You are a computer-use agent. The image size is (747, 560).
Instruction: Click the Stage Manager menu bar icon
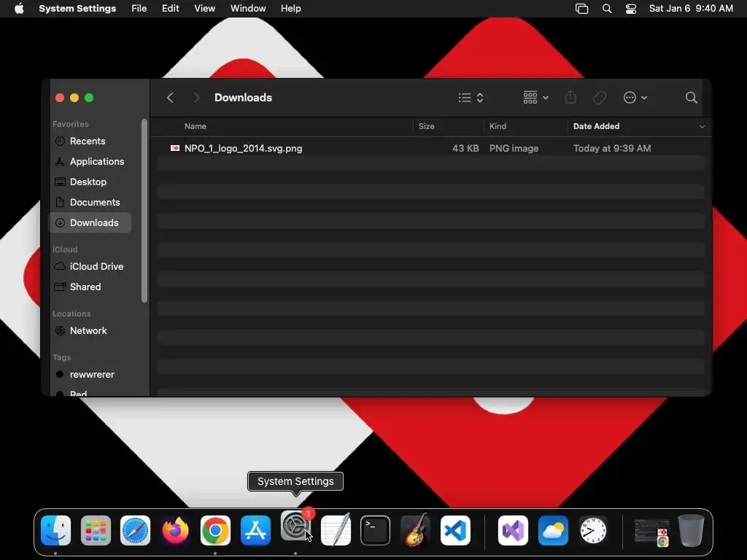[x=581, y=9]
